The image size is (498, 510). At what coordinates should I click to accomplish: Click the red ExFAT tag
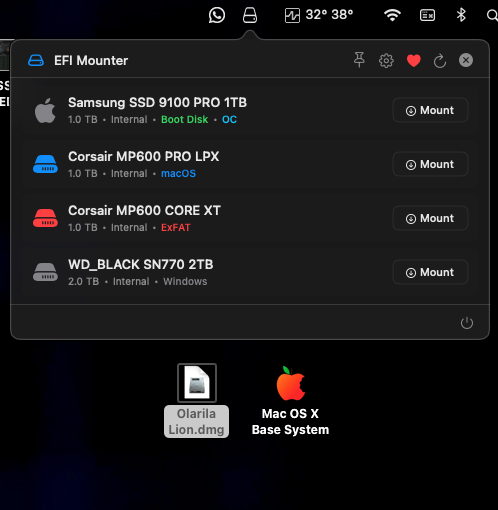(x=176, y=227)
